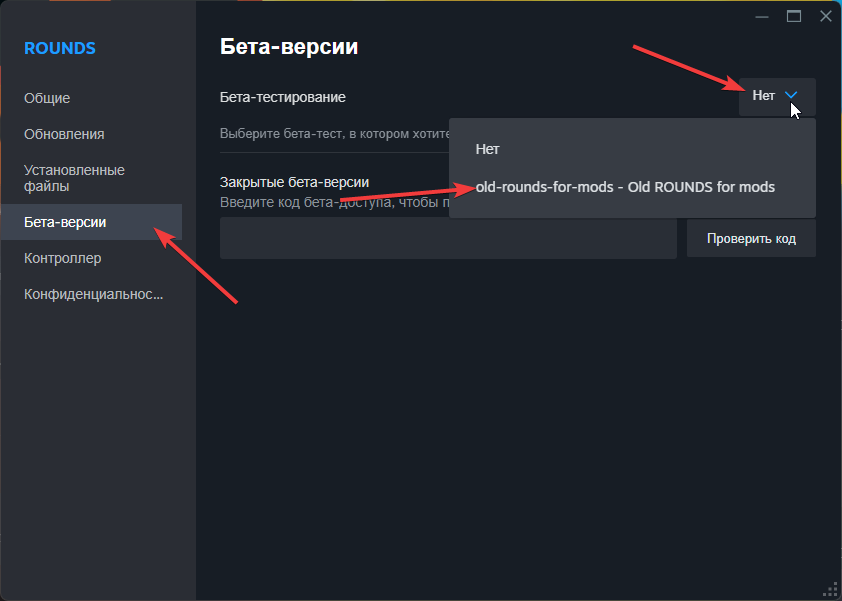Close the ROUNDS properties window
This screenshot has height=601, width=842.
tap(826, 17)
